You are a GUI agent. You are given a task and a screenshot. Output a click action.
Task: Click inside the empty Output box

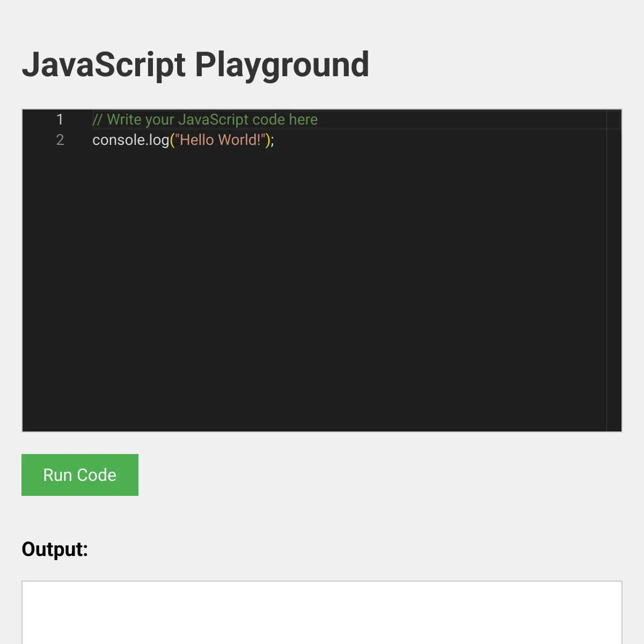(x=322, y=612)
